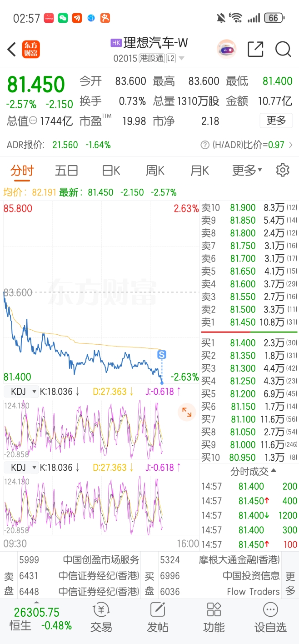
Task: Tap broker 5324 摩根大通金融(香港)
Action: (x=220, y=560)
